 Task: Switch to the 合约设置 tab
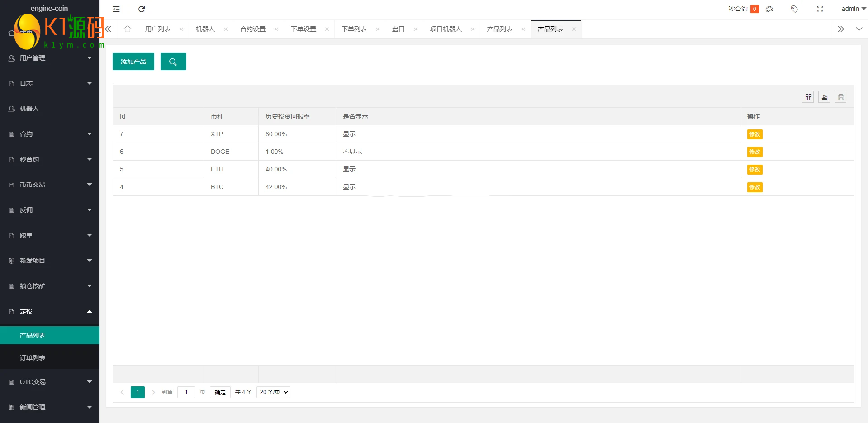point(253,29)
